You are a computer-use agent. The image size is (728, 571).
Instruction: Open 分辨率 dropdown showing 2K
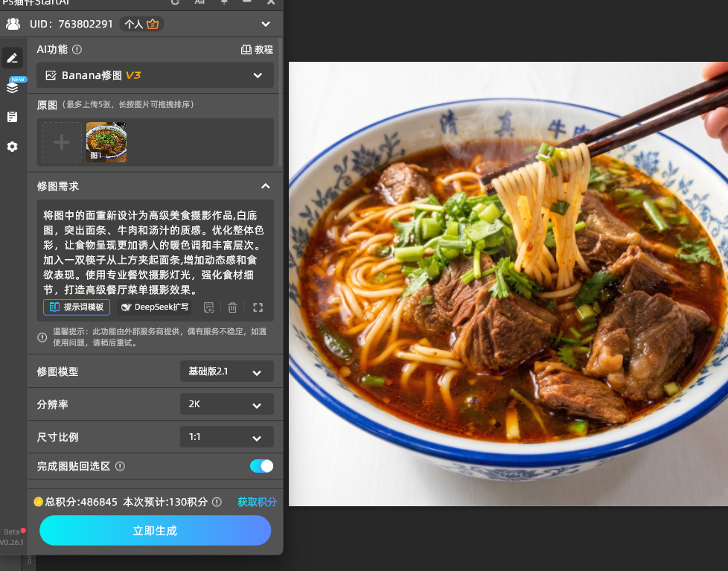(x=226, y=404)
